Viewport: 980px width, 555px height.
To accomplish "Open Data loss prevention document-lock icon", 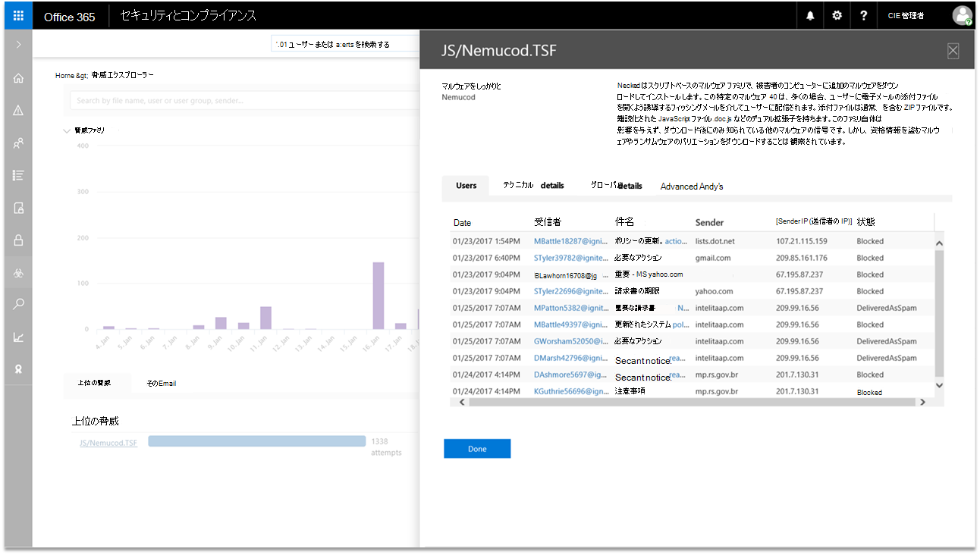I will (18, 208).
